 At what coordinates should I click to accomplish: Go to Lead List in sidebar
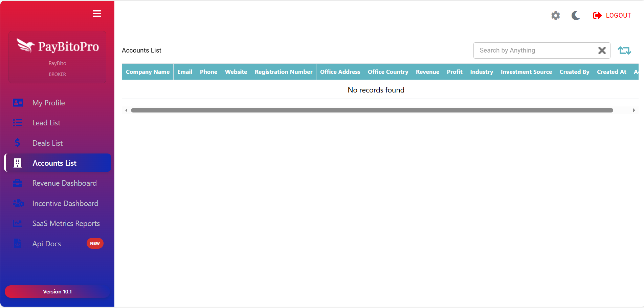pos(46,123)
